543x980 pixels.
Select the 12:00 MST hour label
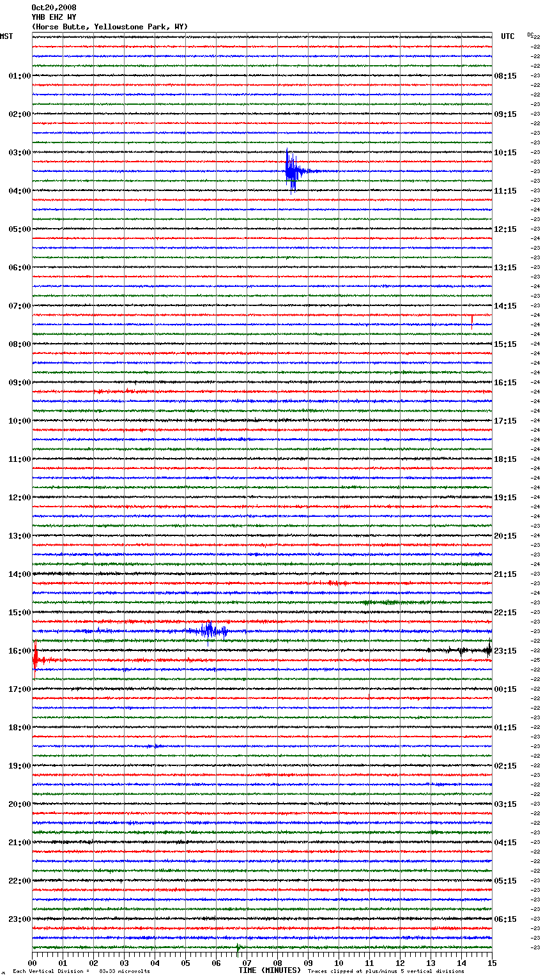pyautogui.click(x=20, y=498)
